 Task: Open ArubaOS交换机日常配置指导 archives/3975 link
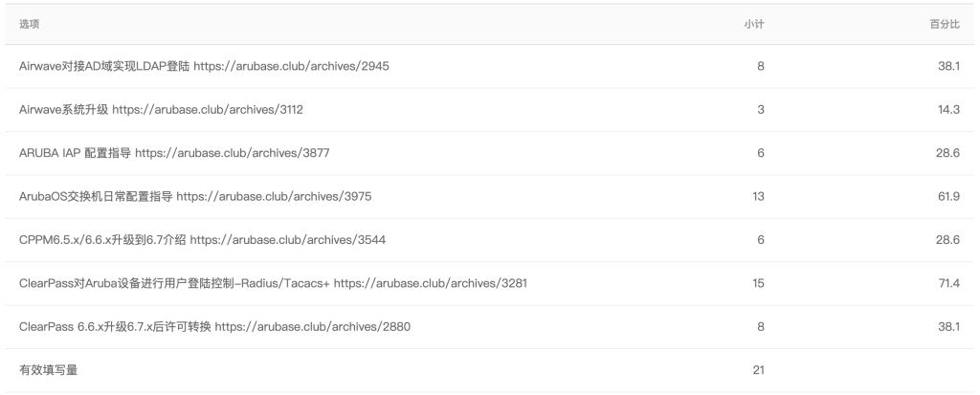tap(274, 197)
